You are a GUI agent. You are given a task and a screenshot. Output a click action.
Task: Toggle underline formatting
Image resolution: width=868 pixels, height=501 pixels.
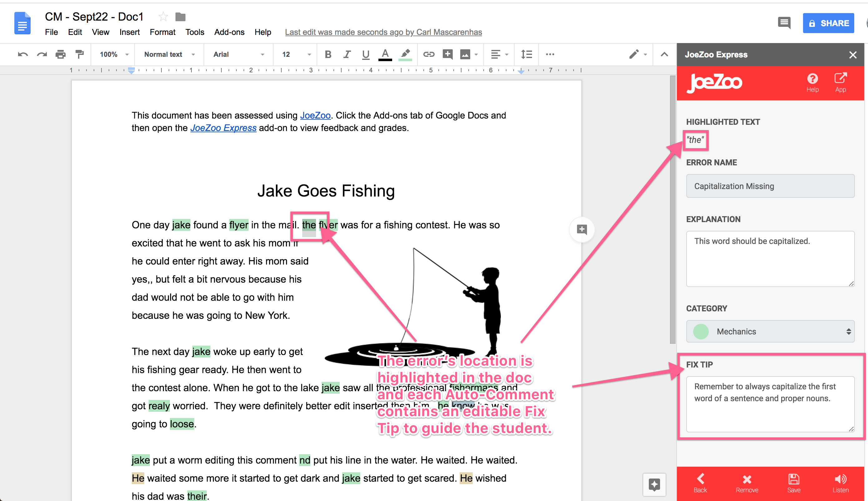(366, 54)
